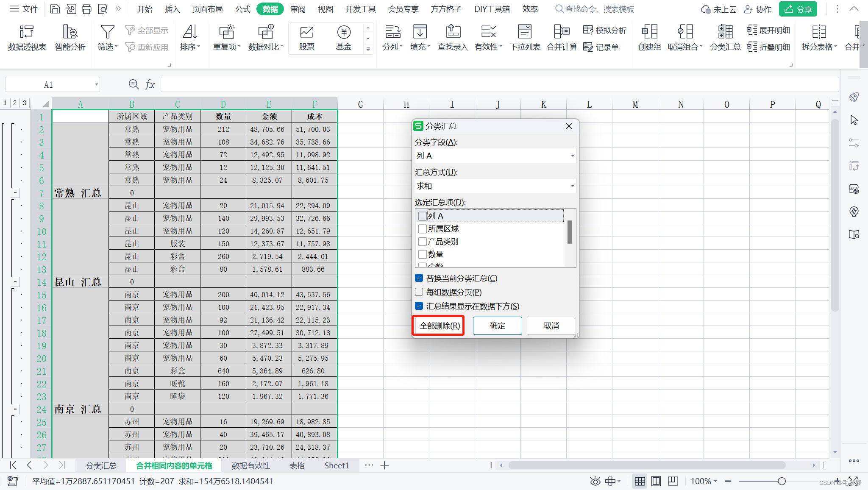Click the zoom slider handle

(x=782, y=481)
